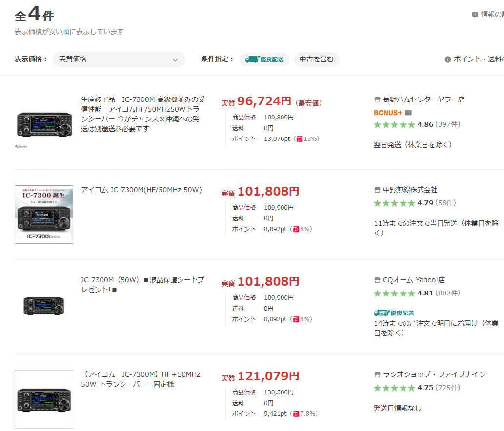The width and height of the screenshot is (504, 431).
Task: Open the 生産終了品 IC-7300M product title
Action: [x=142, y=114]
